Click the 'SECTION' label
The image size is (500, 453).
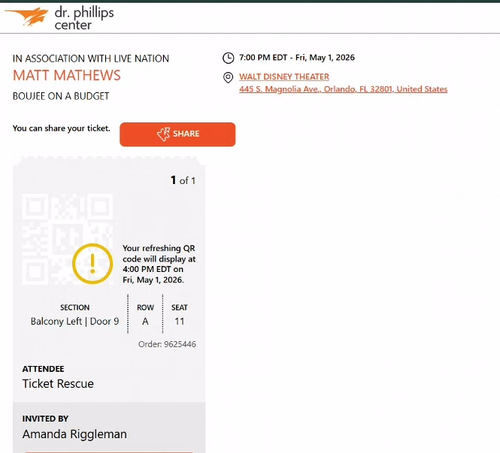point(75,307)
